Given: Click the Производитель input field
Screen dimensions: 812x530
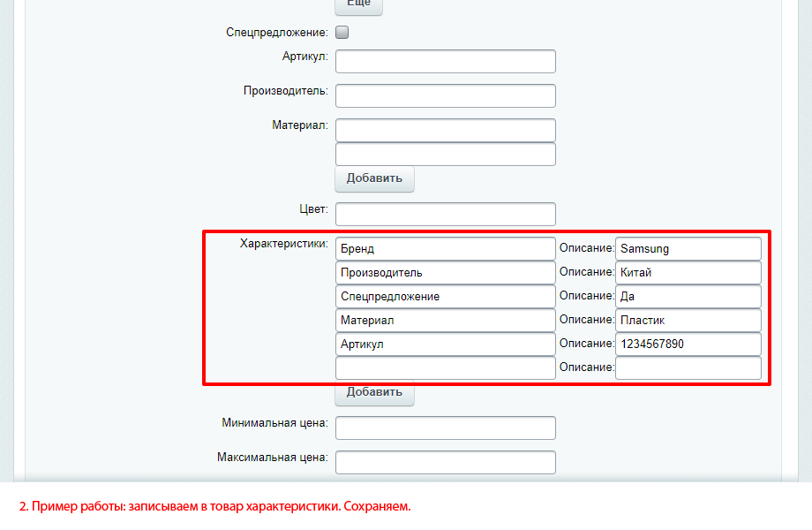Looking at the screenshot, I should pyautogui.click(x=445, y=95).
